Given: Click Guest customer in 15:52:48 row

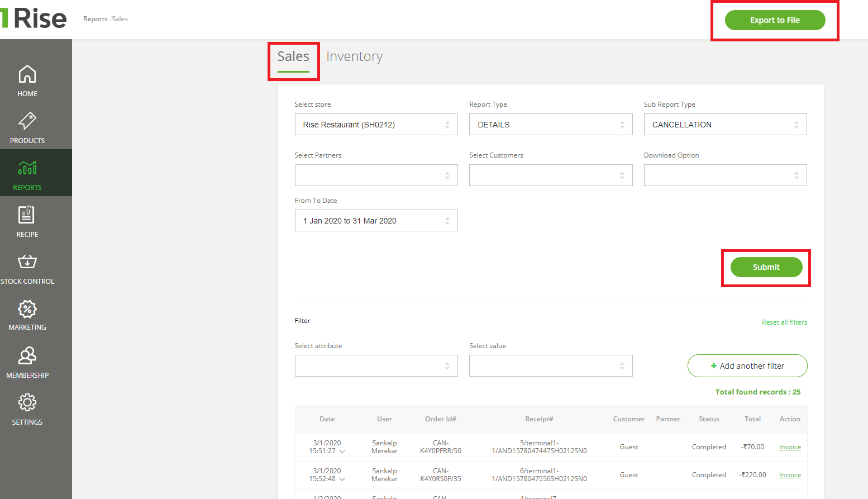Looking at the screenshot, I should point(629,475).
